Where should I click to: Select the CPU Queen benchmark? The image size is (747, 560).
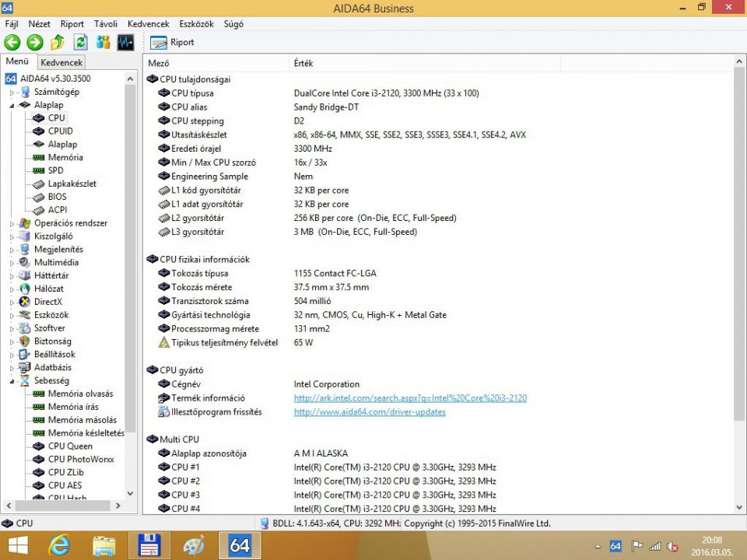pyautogui.click(x=70, y=446)
